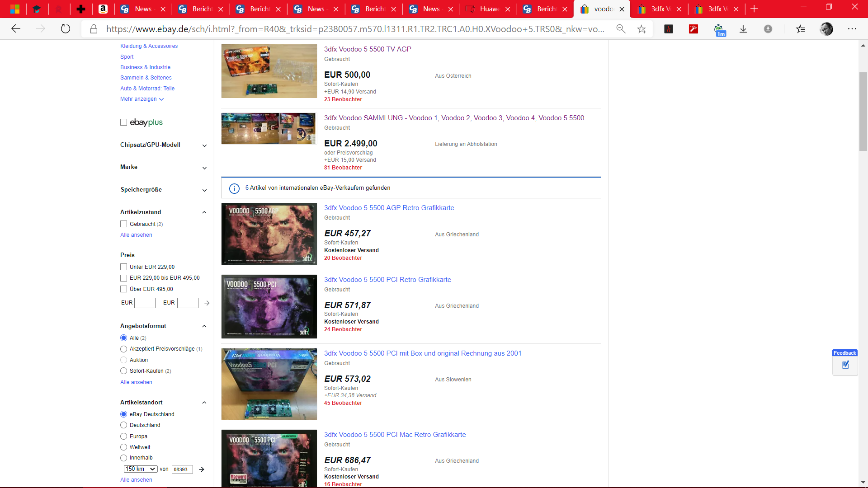
Task: Select the Europa location radio button
Action: tap(123, 436)
